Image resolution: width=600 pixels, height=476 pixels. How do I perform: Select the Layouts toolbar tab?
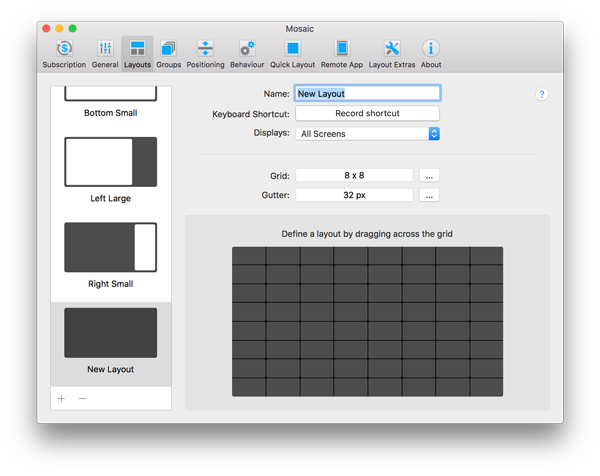(x=137, y=52)
